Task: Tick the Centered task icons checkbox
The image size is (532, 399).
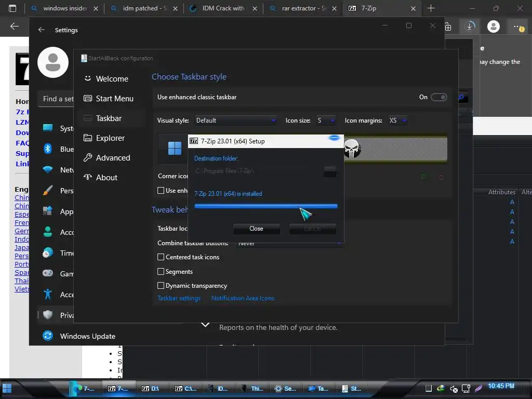Action: 161,257
